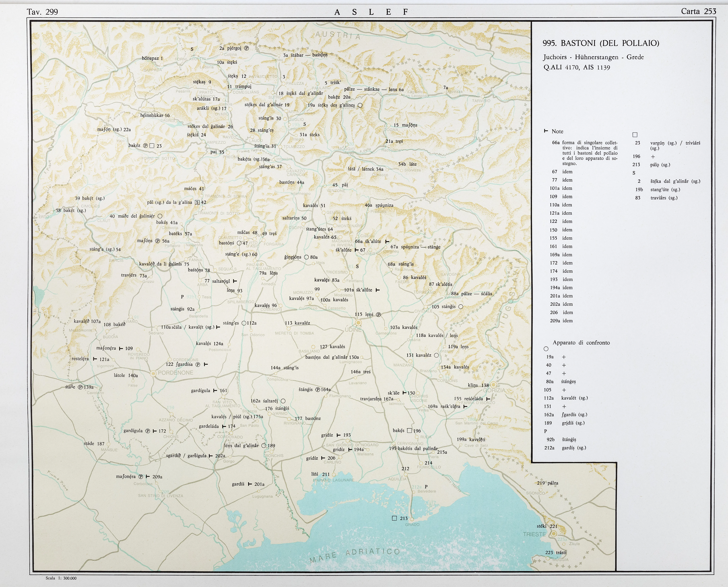Click the square box beside bakés 196

(x=409, y=430)
